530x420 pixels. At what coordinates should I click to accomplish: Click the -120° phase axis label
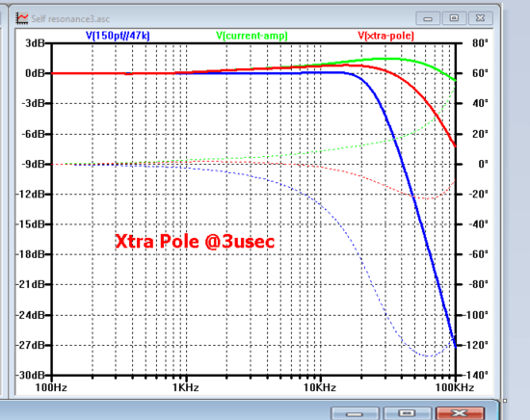click(x=476, y=345)
